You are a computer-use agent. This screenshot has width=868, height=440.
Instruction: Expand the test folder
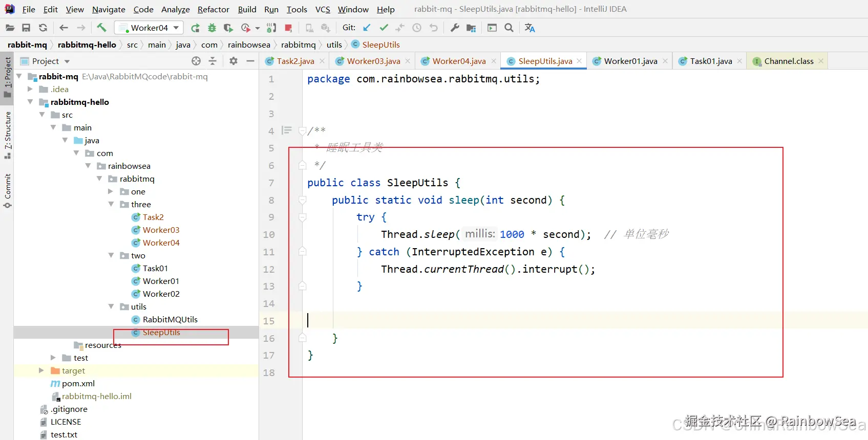click(x=53, y=358)
